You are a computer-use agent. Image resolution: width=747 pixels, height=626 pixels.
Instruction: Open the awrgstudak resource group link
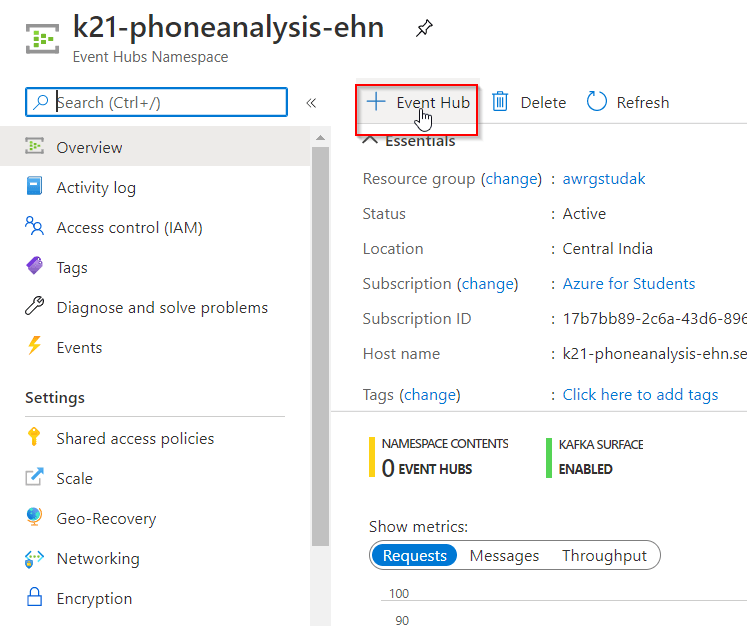(x=604, y=178)
